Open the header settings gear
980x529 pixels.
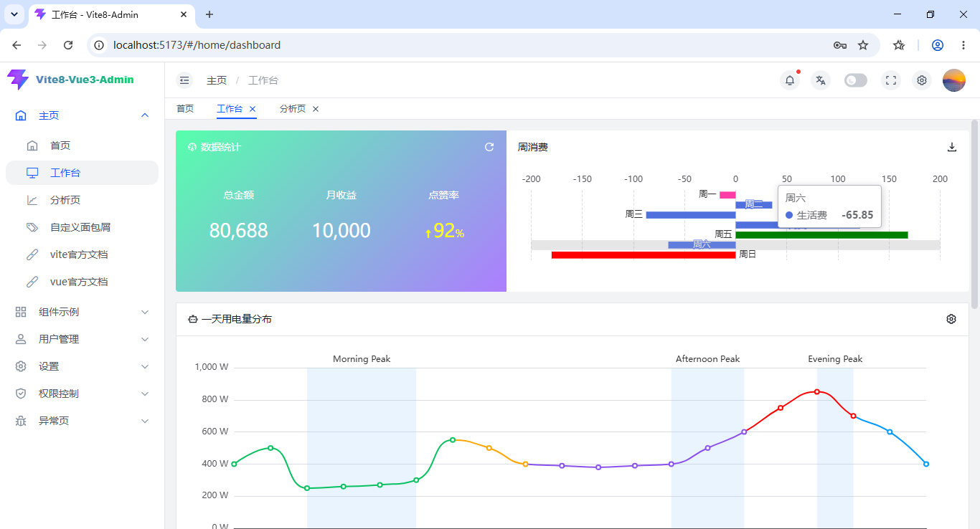pyautogui.click(x=922, y=80)
